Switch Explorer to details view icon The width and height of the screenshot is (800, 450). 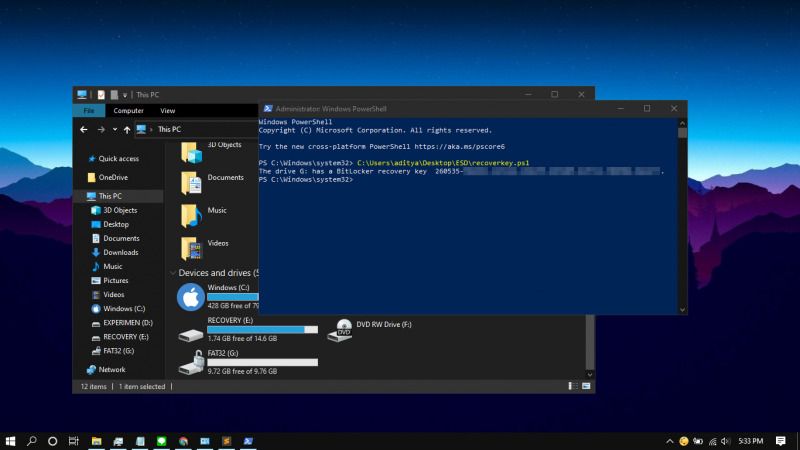(573, 386)
